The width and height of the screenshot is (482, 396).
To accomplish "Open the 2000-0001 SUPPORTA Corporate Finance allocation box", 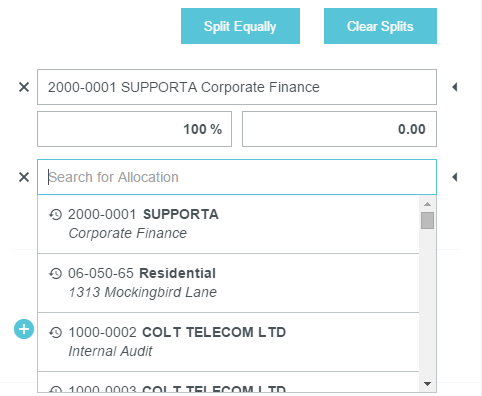I will click(237, 87).
